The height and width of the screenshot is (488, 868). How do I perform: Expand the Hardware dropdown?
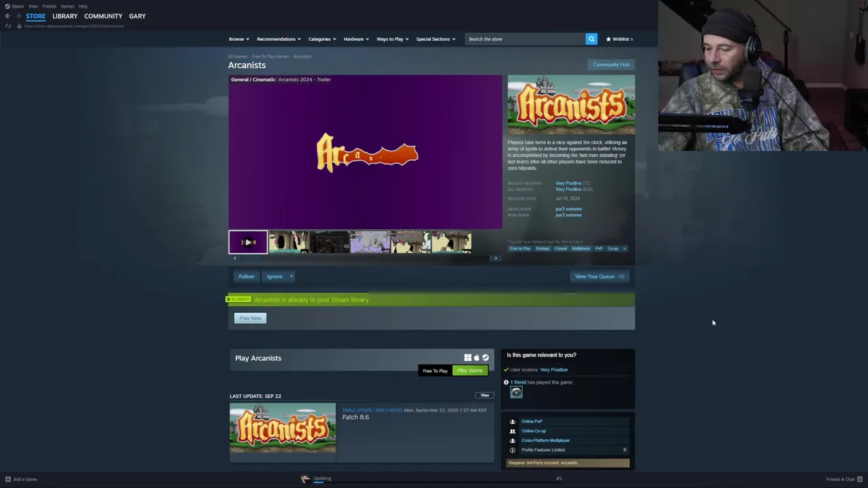tap(356, 39)
